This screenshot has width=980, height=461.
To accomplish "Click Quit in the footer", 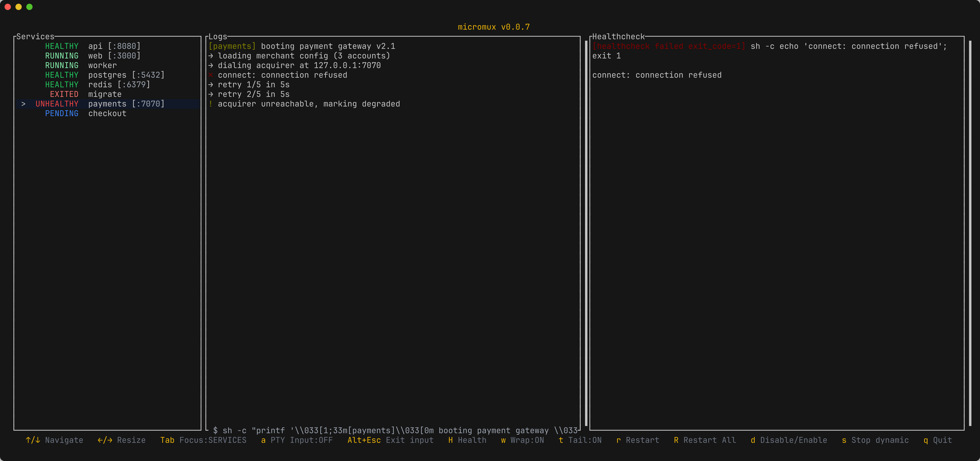I will pos(938,440).
